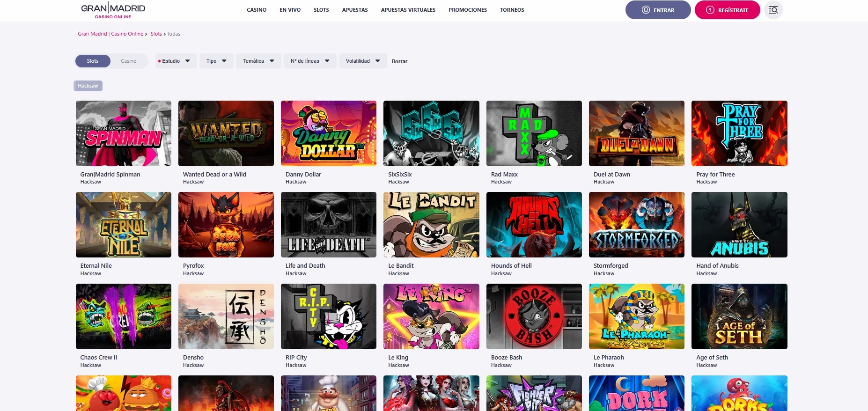
Task: Click the REGÍSTRATE sign-up button
Action: click(727, 10)
